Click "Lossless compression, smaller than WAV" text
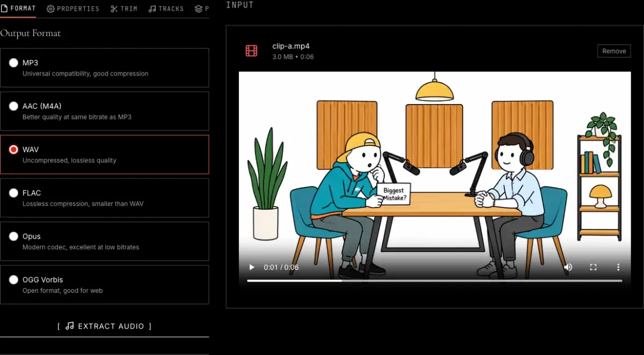The width and height of the screenshot is (644, 355). [83, 204]
